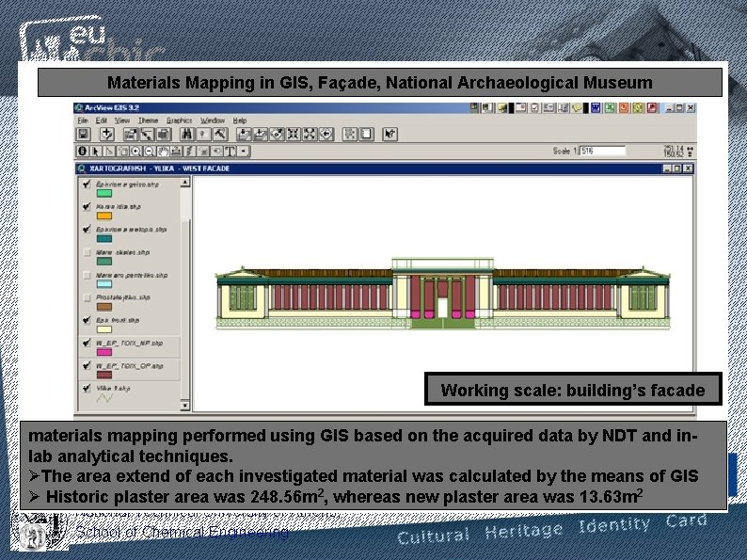Open the Edit menu
747x560 pixels.
point(101,120)
